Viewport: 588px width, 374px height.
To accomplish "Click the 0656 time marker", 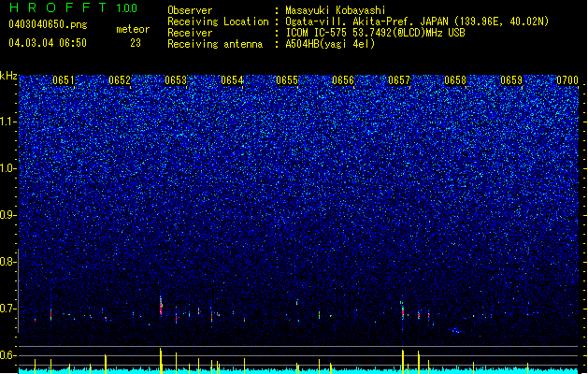I will tap(343, 80).
